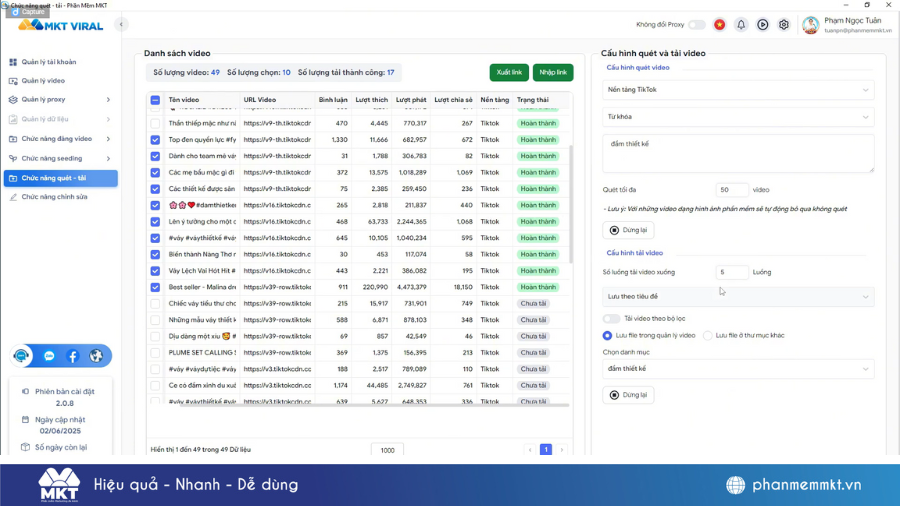Toggle the Không đổi Proxy switch
The image size is (900, 506).
tap(697, 25)
